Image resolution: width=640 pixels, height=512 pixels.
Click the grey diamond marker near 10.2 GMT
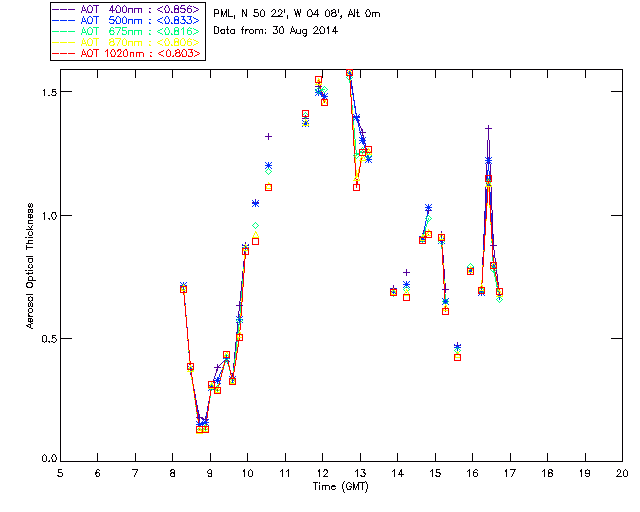coord(256,226)
